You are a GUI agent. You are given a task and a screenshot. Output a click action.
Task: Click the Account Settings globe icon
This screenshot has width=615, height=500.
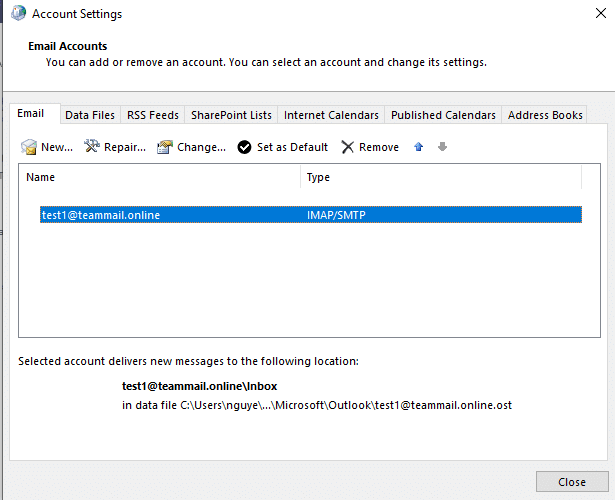[18, 13]
